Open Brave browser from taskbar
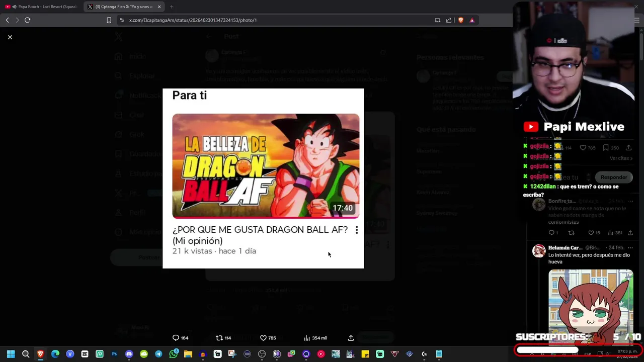The width and height of the screenshot is (644, 362). (40, 354)
